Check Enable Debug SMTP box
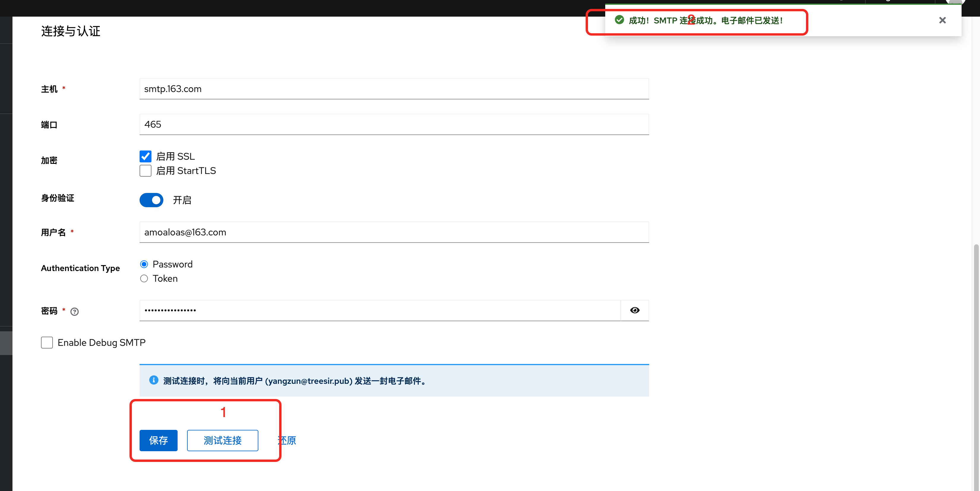980x491 pixels. (47, 343)
